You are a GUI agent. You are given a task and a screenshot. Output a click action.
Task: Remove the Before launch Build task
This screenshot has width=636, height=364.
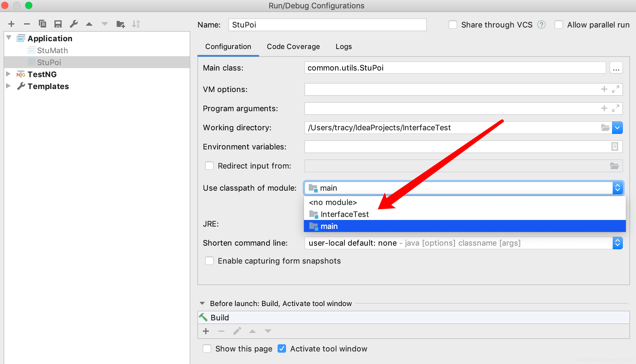[x=221, y=331]
